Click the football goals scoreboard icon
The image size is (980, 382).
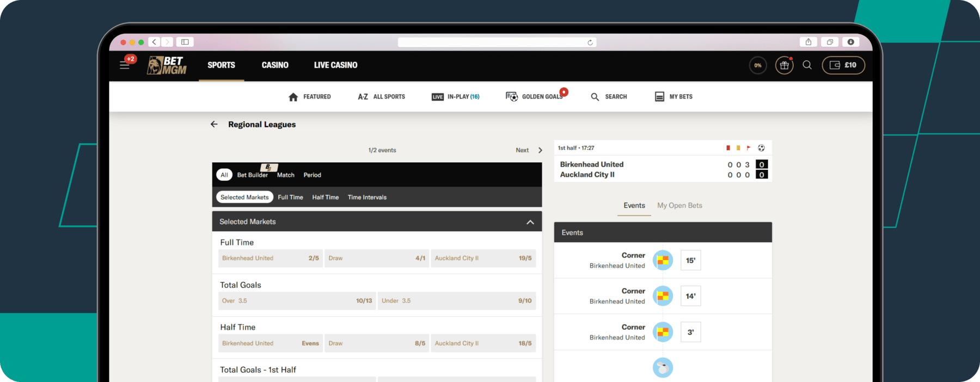pyautogui.click(x=761, y=148)
